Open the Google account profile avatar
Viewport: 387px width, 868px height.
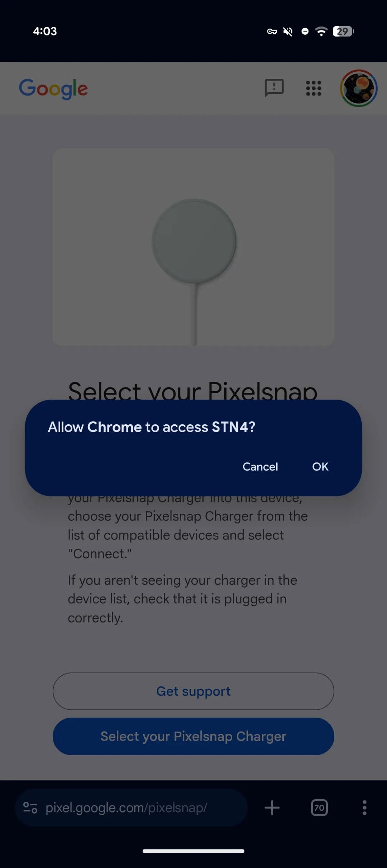(358, 88)
